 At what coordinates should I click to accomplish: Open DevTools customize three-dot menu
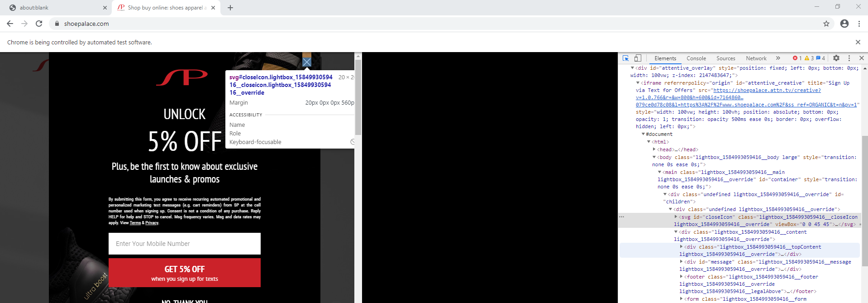[849, 58]
